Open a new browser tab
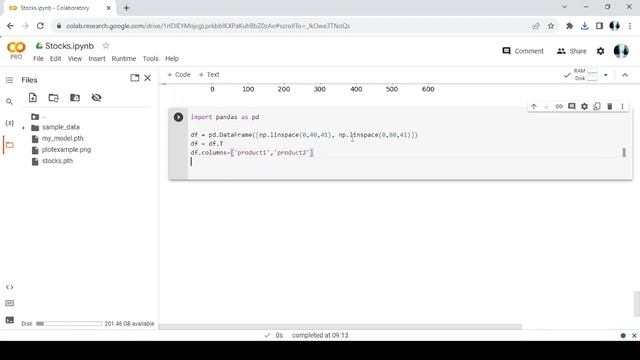640x360 pixels. (127, 8)
